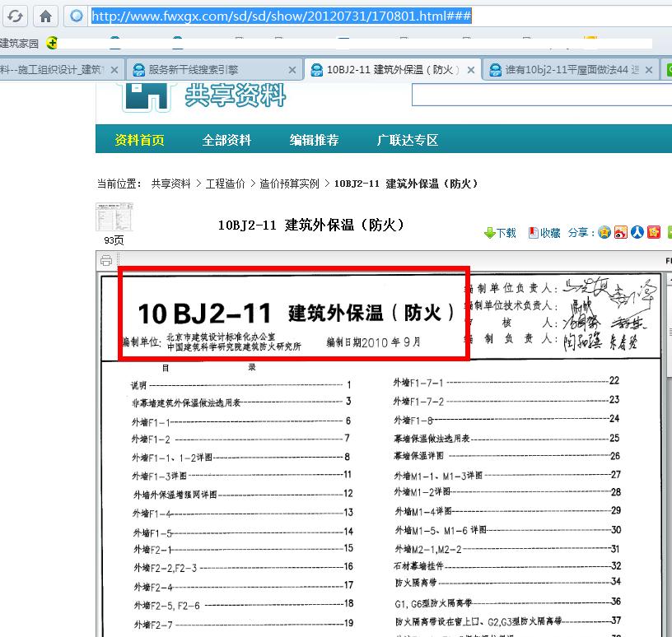This screenshot has width=672, height=637.
Task: Click the site search input field
Action: 542,95
